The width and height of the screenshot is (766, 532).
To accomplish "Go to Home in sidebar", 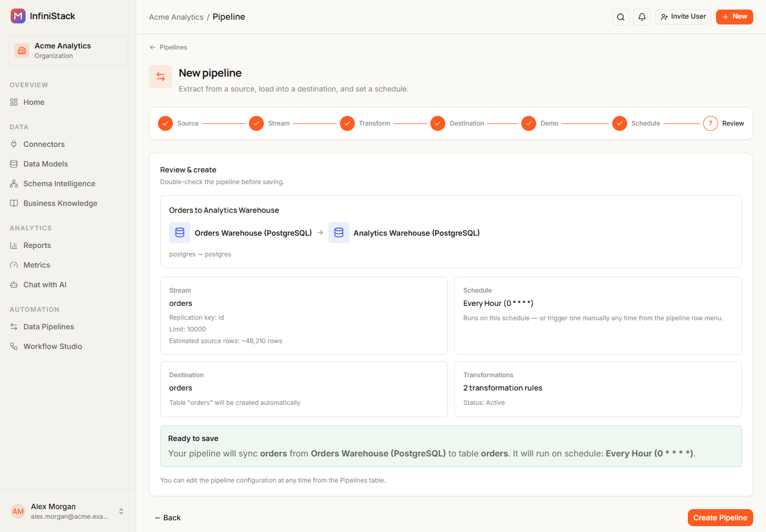I will (x=68, y=102).
